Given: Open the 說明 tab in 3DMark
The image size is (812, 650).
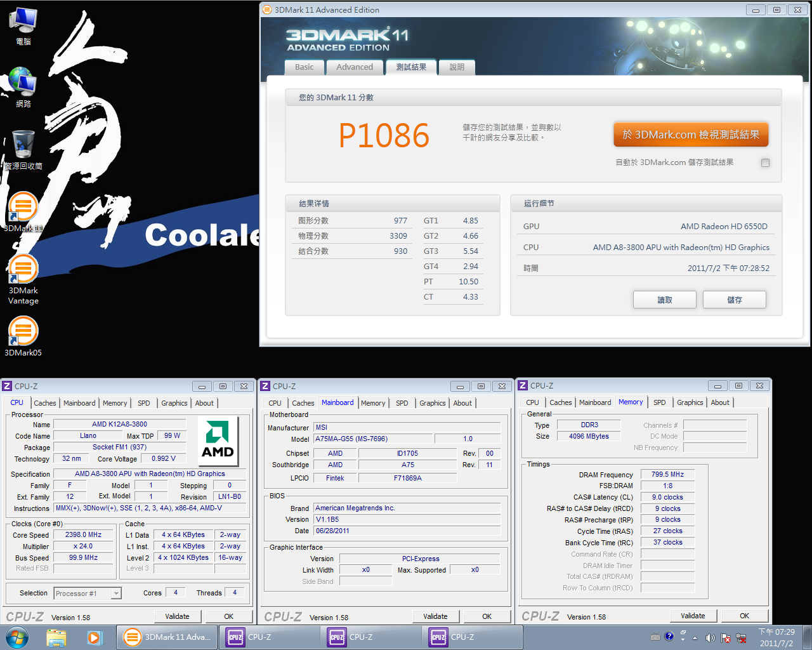Looking at the screenshot, I should (x=457, y=67).
